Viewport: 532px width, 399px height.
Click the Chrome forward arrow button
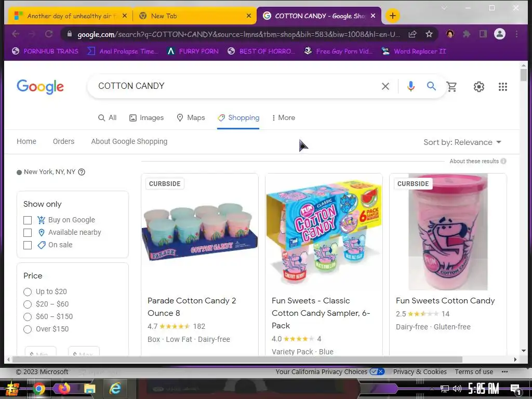32,34
